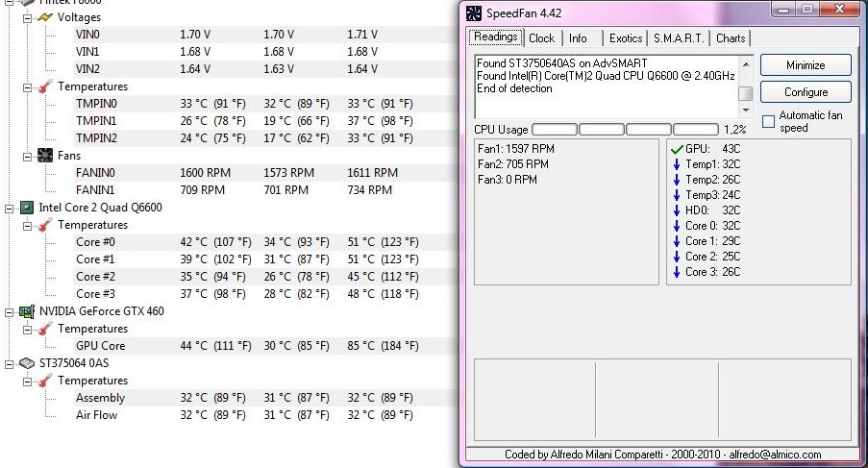Image resolution: width=868 pixels, height=468 pixels.
Task: Click first CPU Usage bar segment
Action: pyautogui.click(x=555, y=130)
